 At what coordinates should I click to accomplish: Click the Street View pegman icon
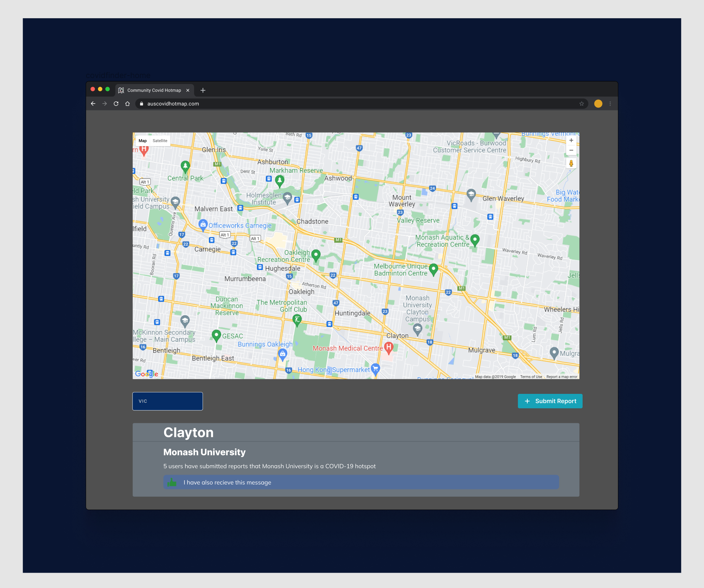[571, 163]
